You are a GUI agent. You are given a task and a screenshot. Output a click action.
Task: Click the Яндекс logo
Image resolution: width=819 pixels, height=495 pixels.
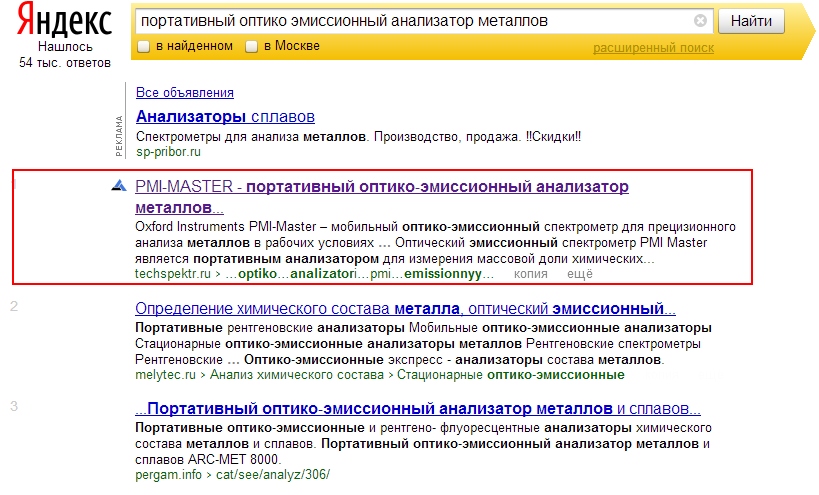click(64, 19)
